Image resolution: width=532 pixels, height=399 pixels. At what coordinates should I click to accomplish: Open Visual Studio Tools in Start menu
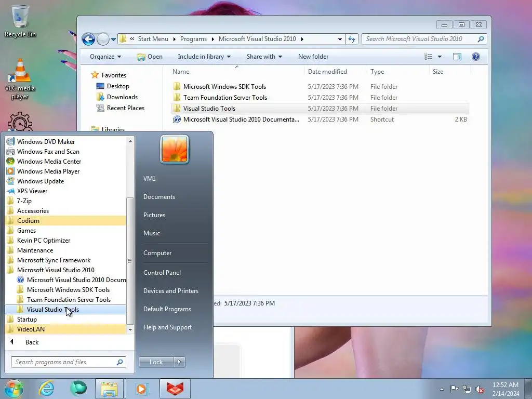tap(65, 309)
